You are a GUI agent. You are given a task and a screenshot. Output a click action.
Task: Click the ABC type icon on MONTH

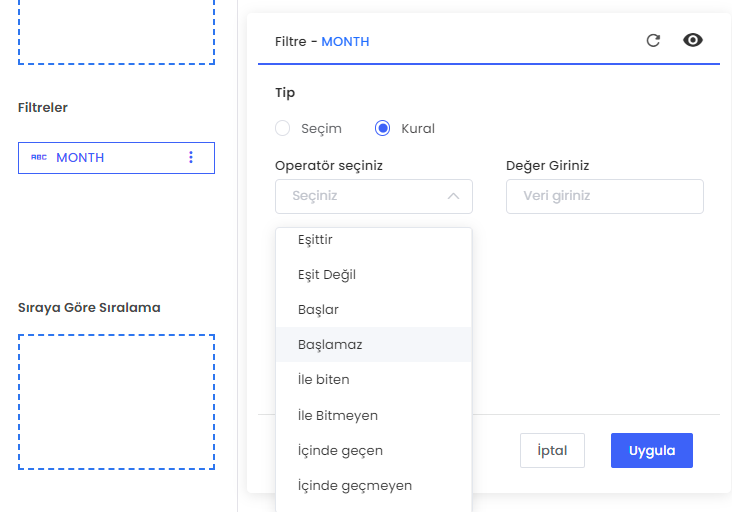tap(39, 158)
